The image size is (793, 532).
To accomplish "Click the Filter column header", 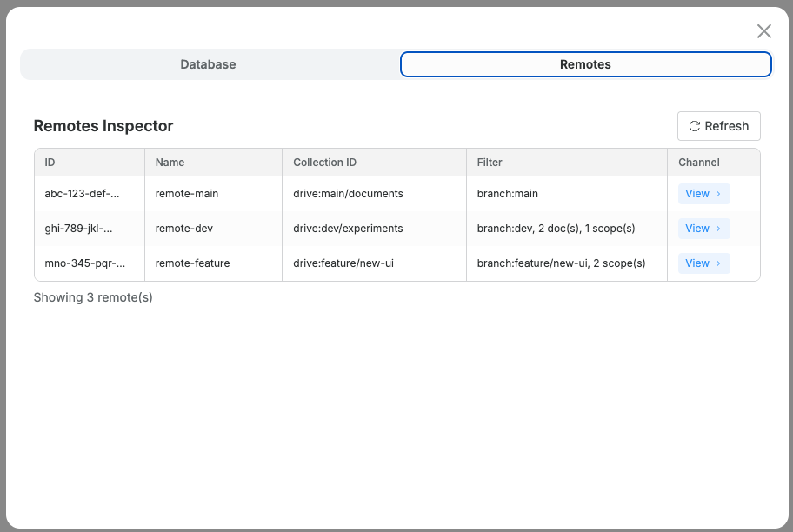I will [x=490, y=163].
